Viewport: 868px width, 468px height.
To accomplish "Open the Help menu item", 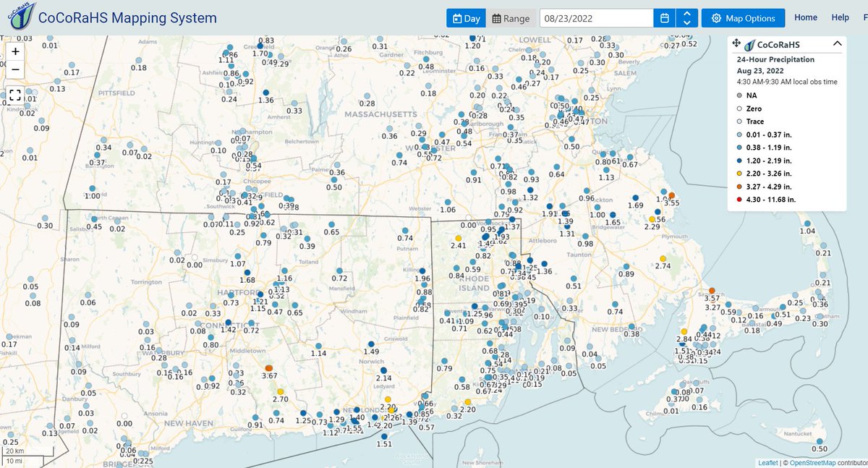I will tap(841, 17).
